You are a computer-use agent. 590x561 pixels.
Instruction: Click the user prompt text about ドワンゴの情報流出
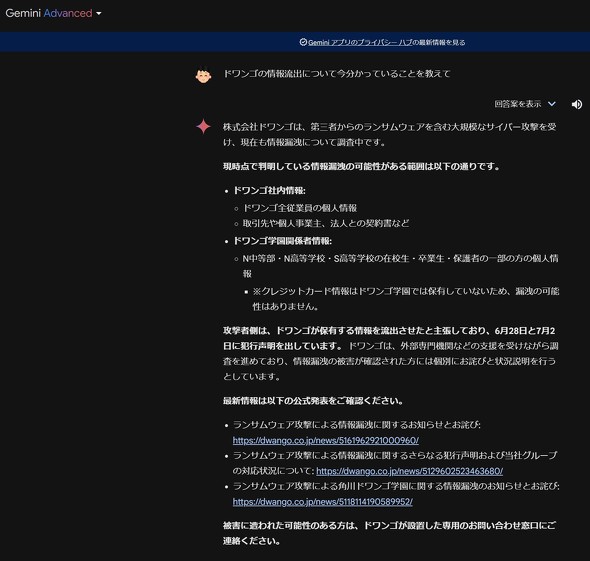tap(337, 74)
